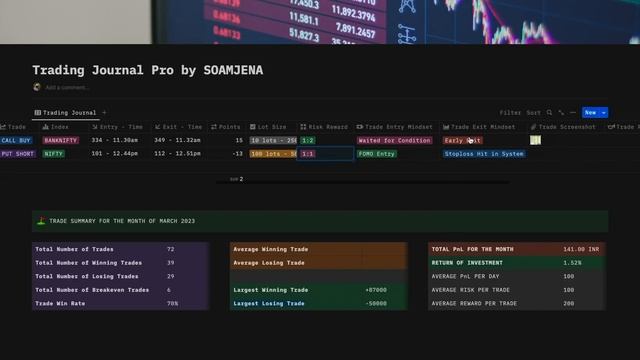This screenshot has width=640, height=360.
Task: Click the Trade Screenshot paperclip icon
Action: tap(533, 127)
